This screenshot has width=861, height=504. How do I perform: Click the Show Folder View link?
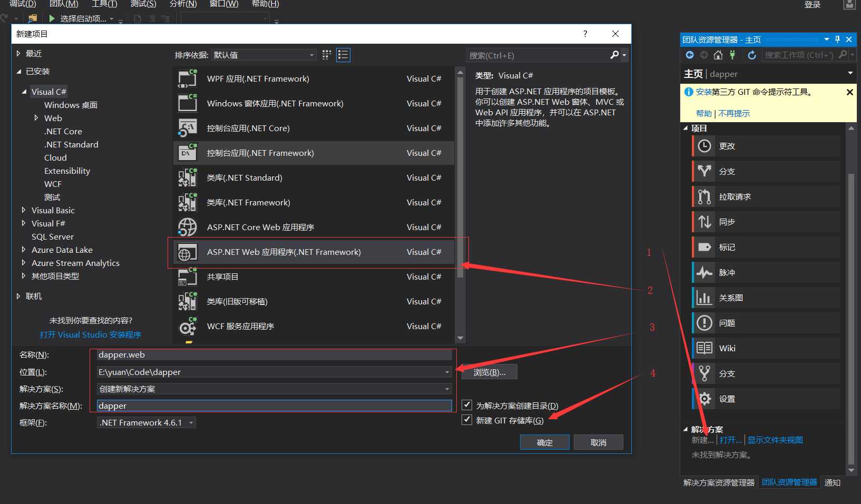[775, 440]
